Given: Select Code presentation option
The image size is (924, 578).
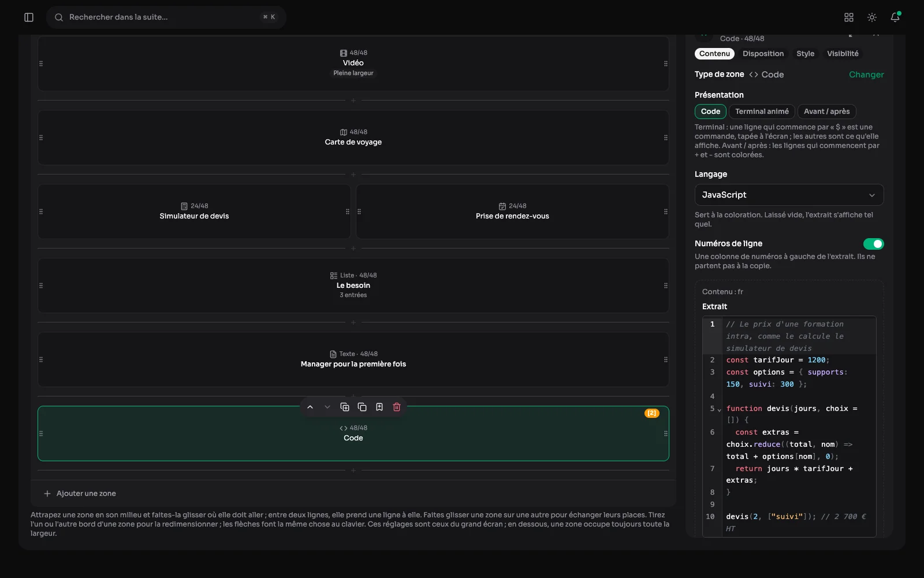Looking at the screenshot, I should 710,112.
